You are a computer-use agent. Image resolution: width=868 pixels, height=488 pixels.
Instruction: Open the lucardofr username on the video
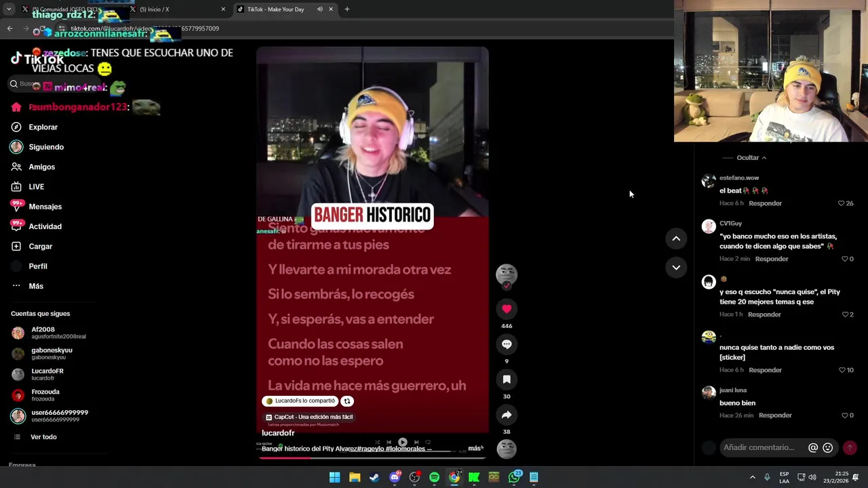(278, 433)
